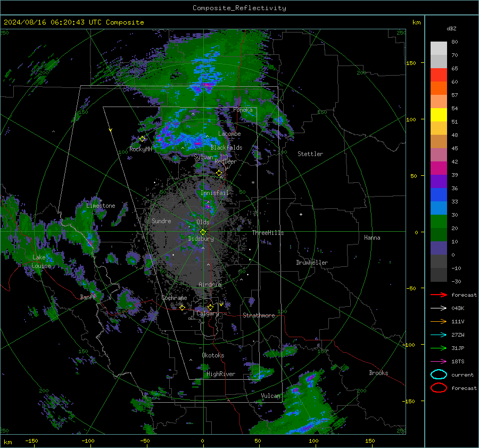The image size is (479, 448).
Task: Select the white 04DK arrow icon
Action: click(x=439, y=308)
